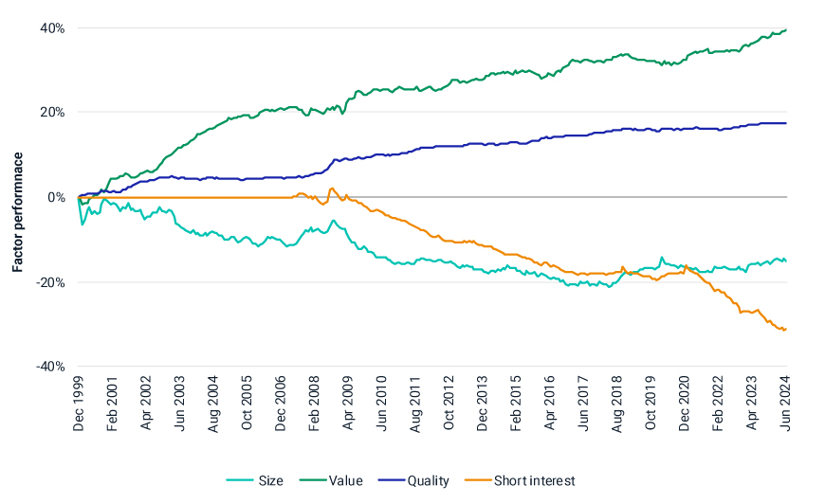Click the -40% y-axis label
The height and width of the screenshot is (504, 825).
tap(50, 367)
